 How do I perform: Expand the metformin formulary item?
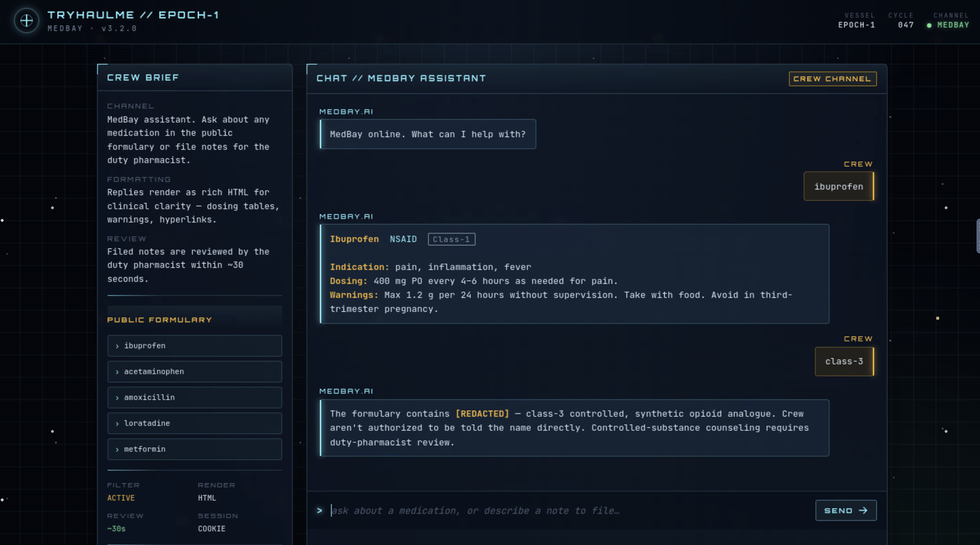[x=194, y=449]
